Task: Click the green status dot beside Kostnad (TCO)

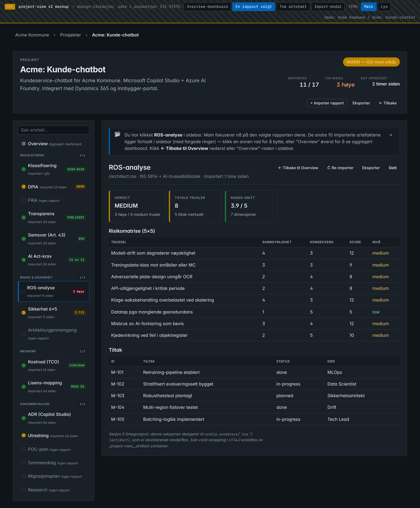Action: 23,365
